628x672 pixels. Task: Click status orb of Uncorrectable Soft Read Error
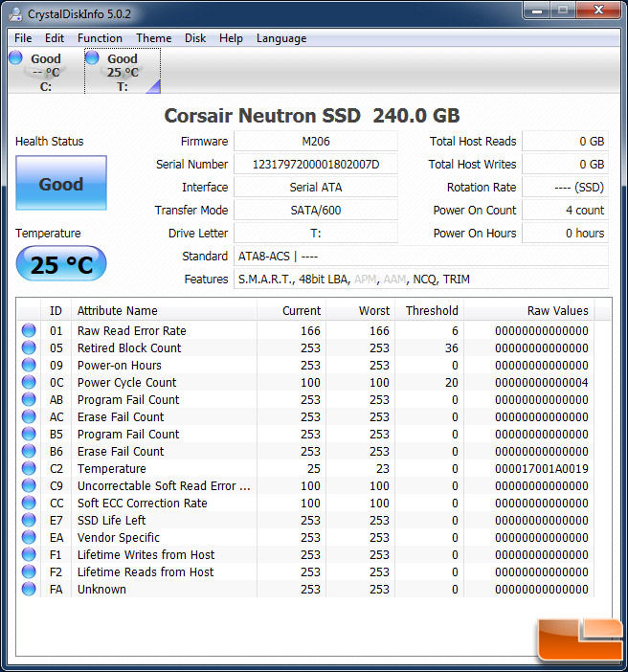pos(29,485)
